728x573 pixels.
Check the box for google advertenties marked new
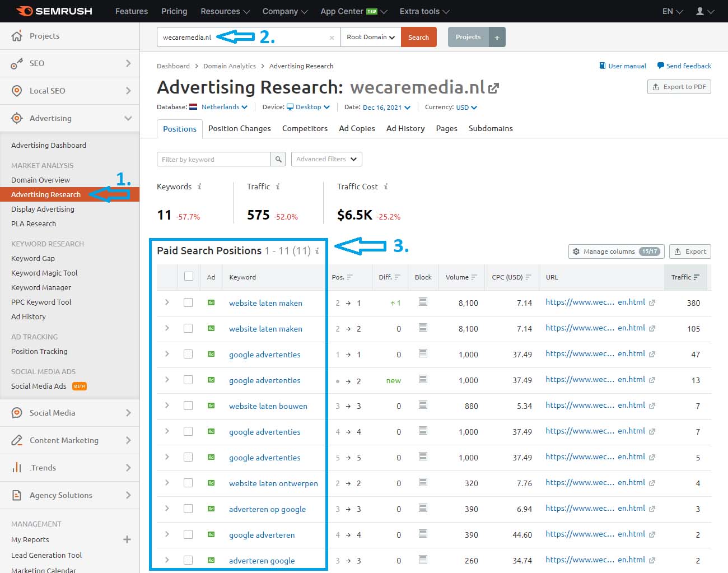tap(188, 380)
